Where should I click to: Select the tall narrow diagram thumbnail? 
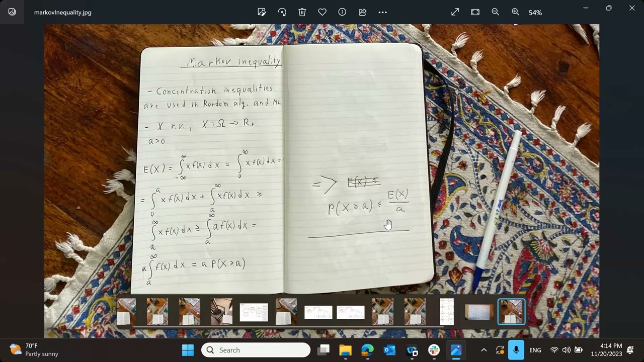[447, 311]
